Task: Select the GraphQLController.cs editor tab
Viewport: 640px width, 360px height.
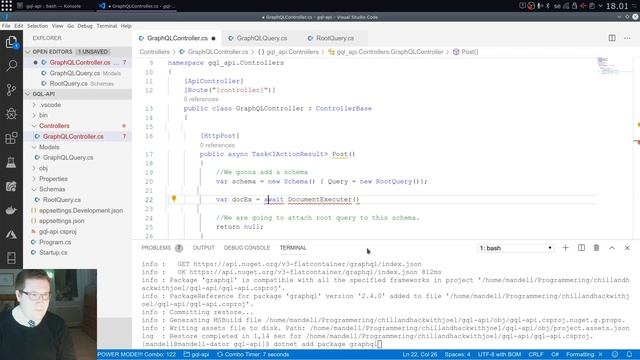Action: click(x=177, y=38)
